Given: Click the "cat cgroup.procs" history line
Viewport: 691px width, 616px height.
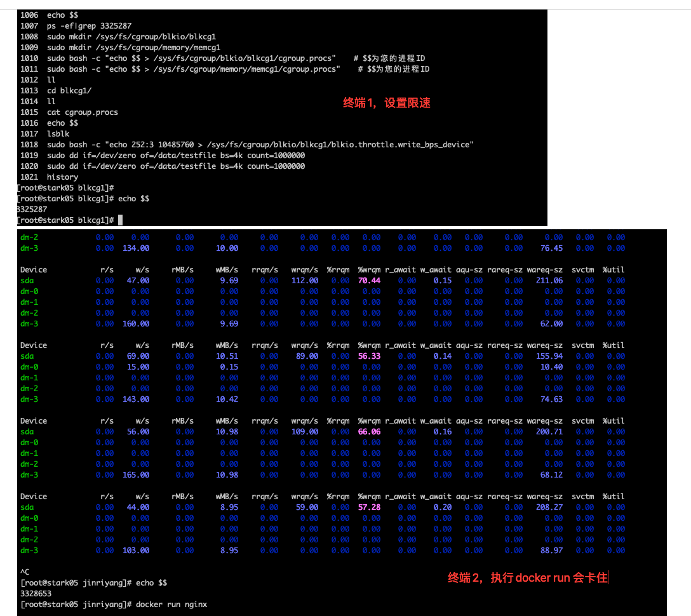Looking at the screenshot, I should pyautogui.click(x=82, y=112).
